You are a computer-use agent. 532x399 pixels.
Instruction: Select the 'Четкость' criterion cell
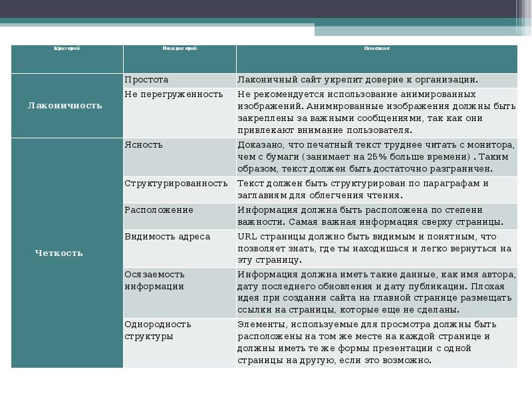click(x=59, y=253)
